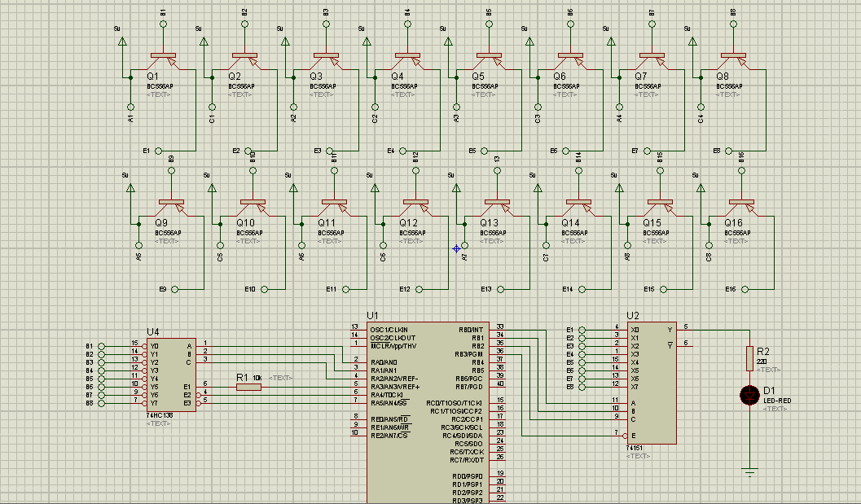Select resistor R2 symbol
The height and width of the screenshot is (504, 861).
tap(749, 358)
